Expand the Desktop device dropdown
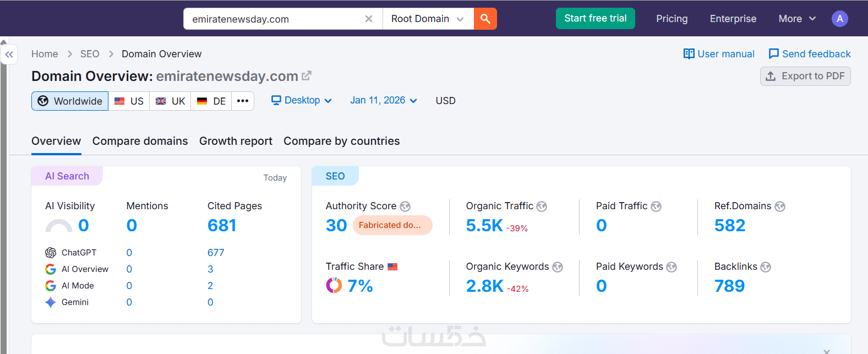Viewport: 868px width, 354px height. [302, 100]
